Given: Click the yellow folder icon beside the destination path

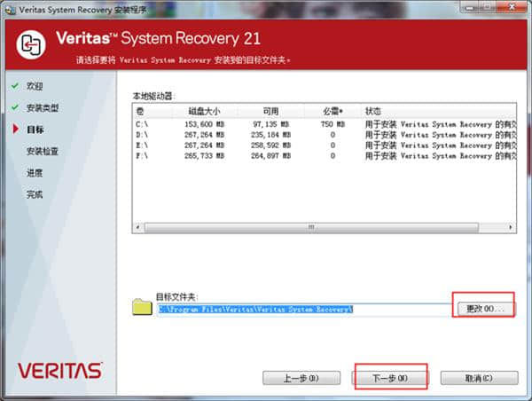Looking at the screenshot, I should (143, 307).
